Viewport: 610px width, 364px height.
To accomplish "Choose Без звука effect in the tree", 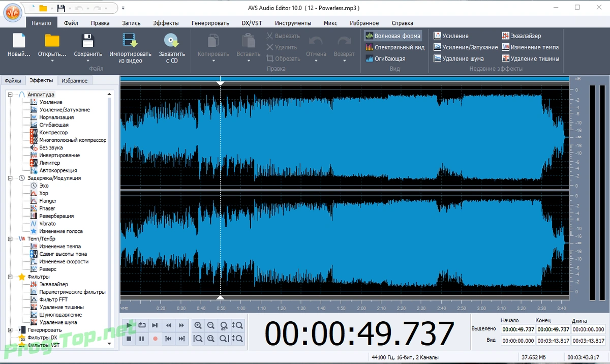I will 51,147.
